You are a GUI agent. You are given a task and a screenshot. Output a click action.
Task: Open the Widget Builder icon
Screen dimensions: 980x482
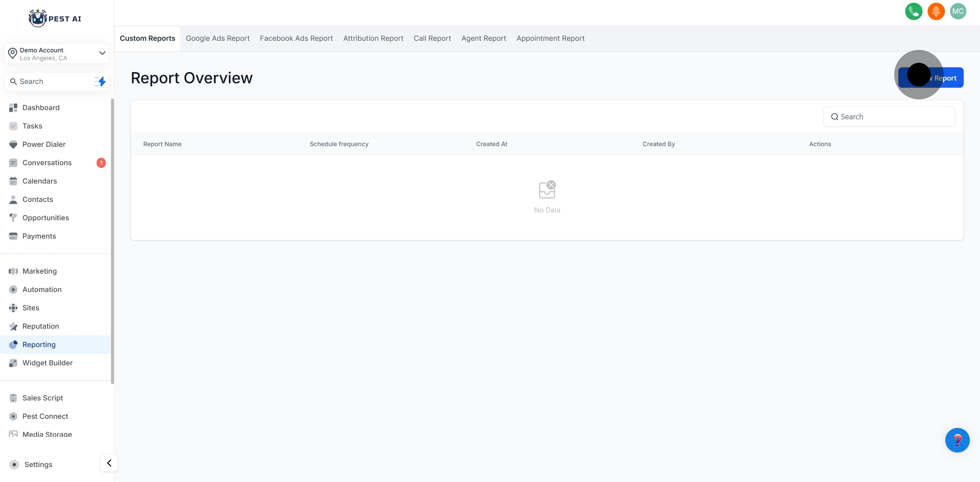pos(13,363)
